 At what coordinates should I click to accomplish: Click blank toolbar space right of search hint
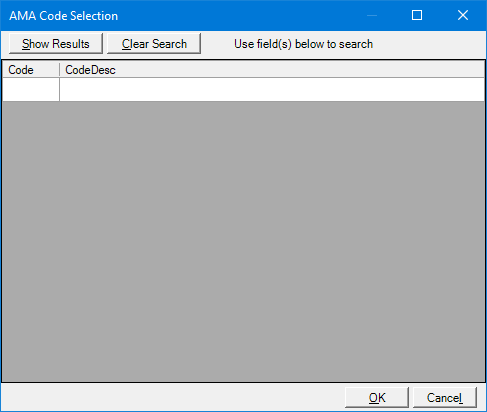coord(429,44)
